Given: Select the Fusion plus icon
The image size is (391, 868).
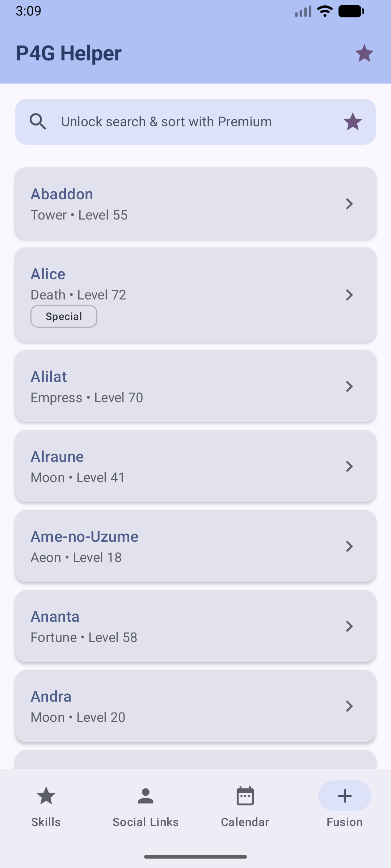Looking at the screenshot, I should tap(345, 796).
